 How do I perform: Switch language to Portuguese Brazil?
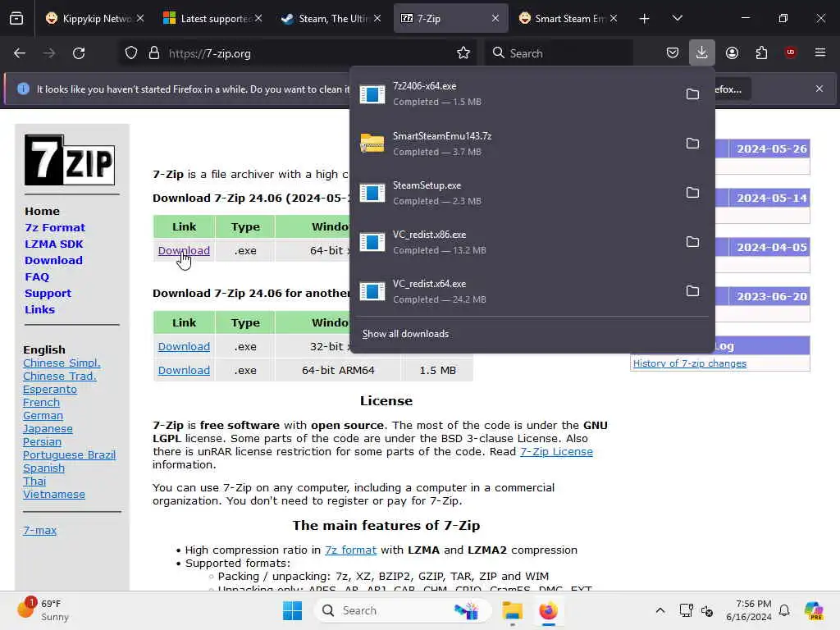[69, 454]
